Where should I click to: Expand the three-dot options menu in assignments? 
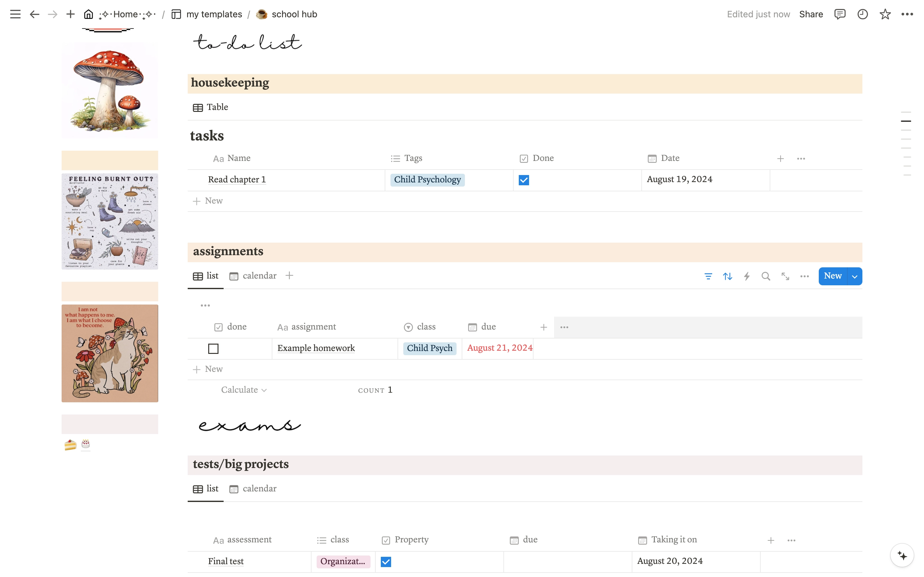click(564, 327)
